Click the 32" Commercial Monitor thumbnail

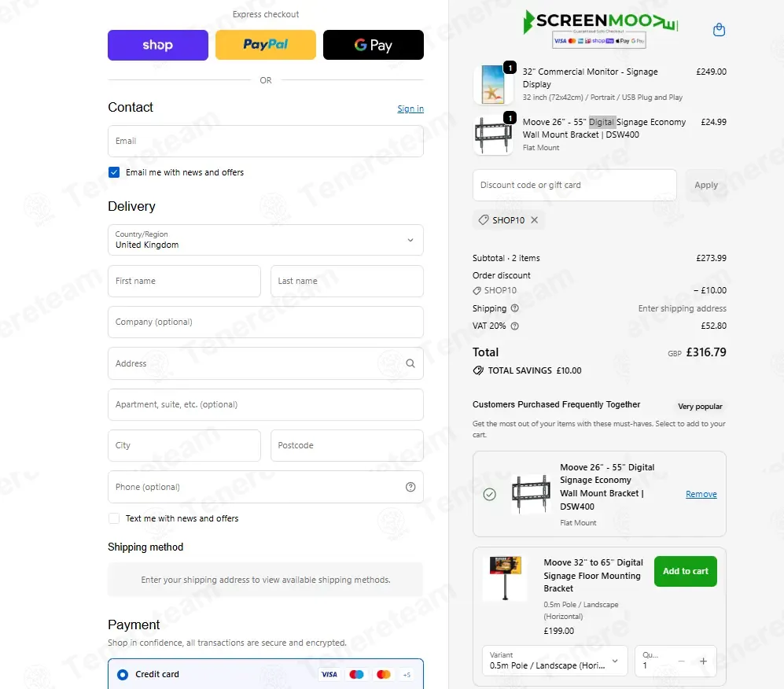pos(493,84)
